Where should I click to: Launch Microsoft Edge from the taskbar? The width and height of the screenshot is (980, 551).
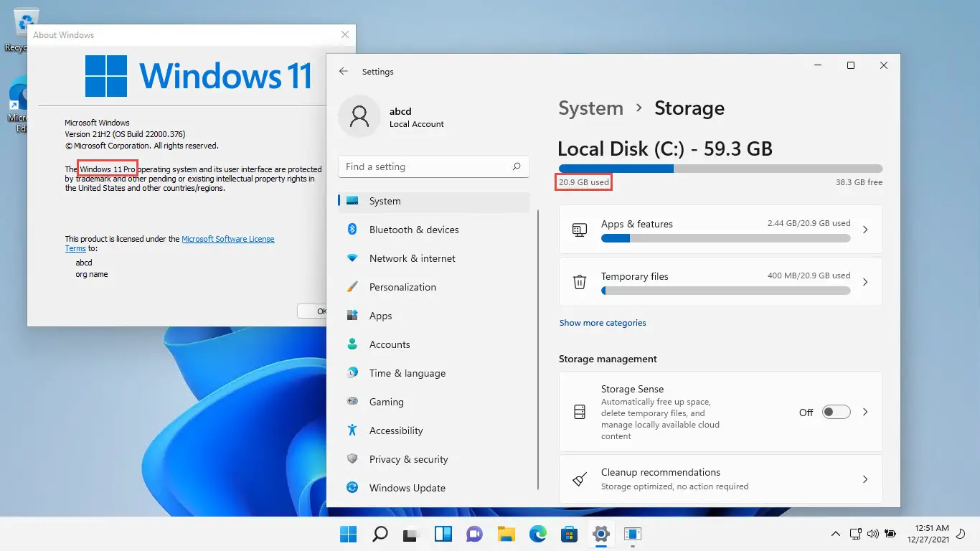tap(538, 534)
